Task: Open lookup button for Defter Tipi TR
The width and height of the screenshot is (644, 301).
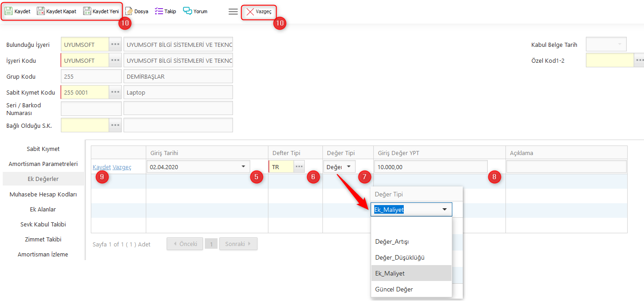Action: tap(299, 167)
